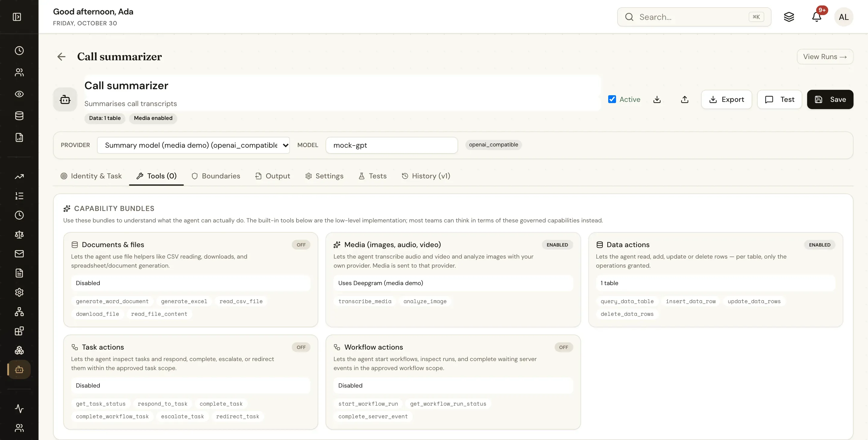Go back using the left arrow
868x440 pixels.
click(61, 57)
